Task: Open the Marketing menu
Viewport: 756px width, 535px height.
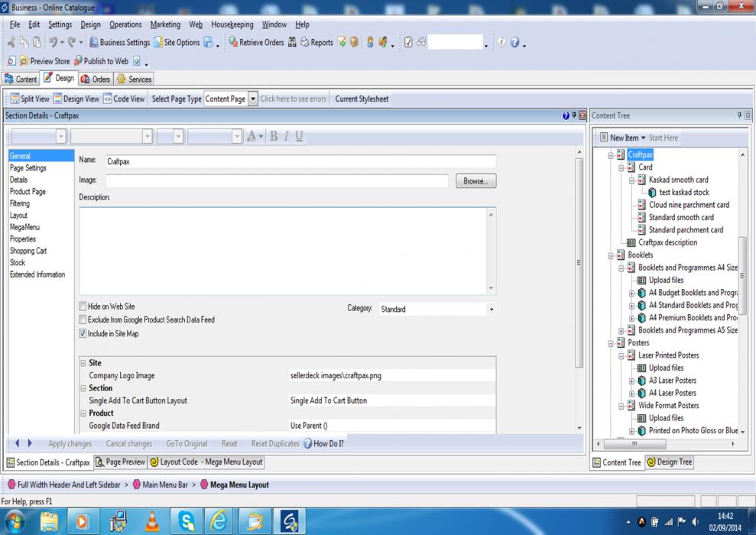Action: point(165,24)
